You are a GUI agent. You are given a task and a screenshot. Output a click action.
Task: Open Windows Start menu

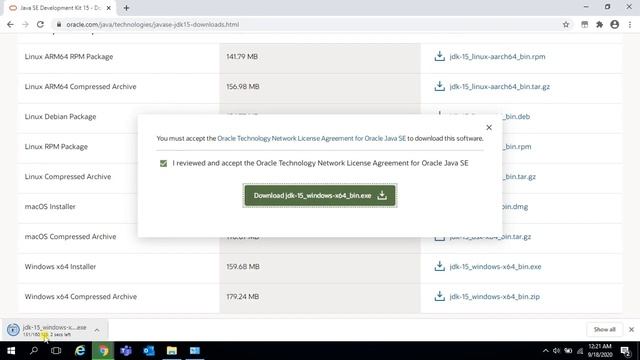click(x=11, y=351)
